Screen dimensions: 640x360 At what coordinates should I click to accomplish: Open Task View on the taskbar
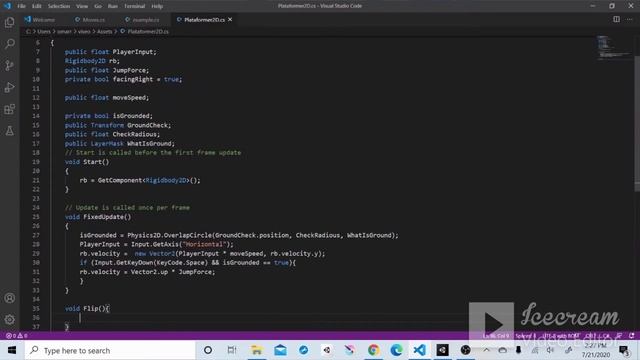(x=231, y=350)
